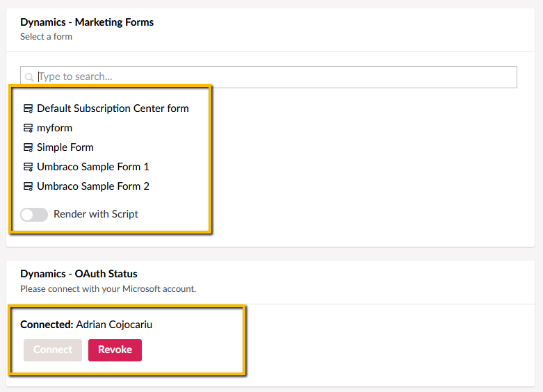
Task: Click the form icon beside Default Subscription Center form
Action: [x=29, y=109]
